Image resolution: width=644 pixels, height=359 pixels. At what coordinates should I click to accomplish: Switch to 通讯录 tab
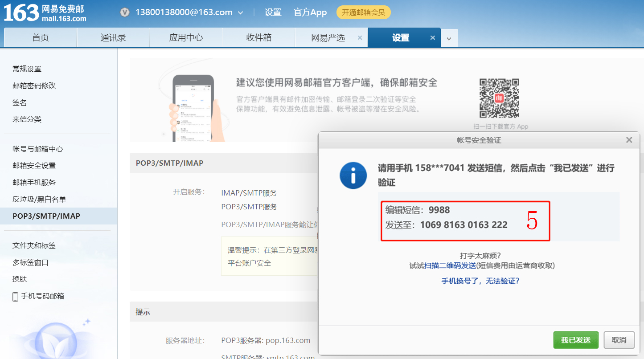[113, 37]
